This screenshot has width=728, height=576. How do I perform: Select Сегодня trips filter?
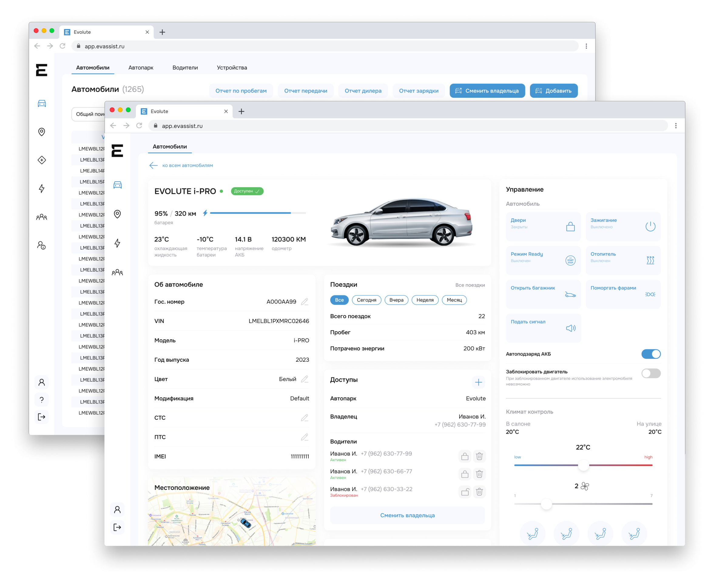(367, 300)
